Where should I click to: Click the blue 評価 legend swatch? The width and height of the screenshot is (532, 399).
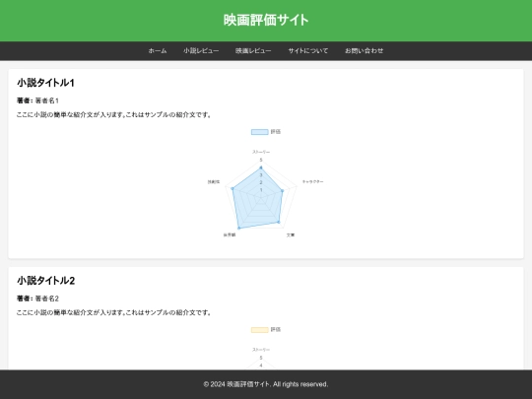tap(259, 132)
